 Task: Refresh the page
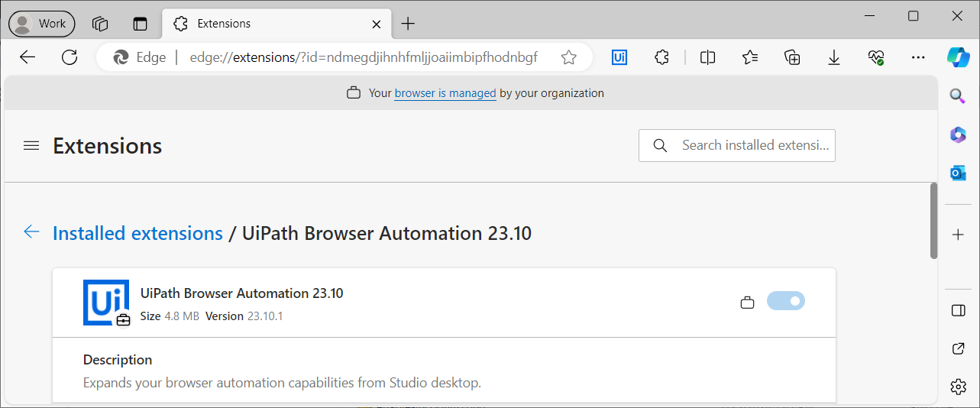[x=70, y=57]
